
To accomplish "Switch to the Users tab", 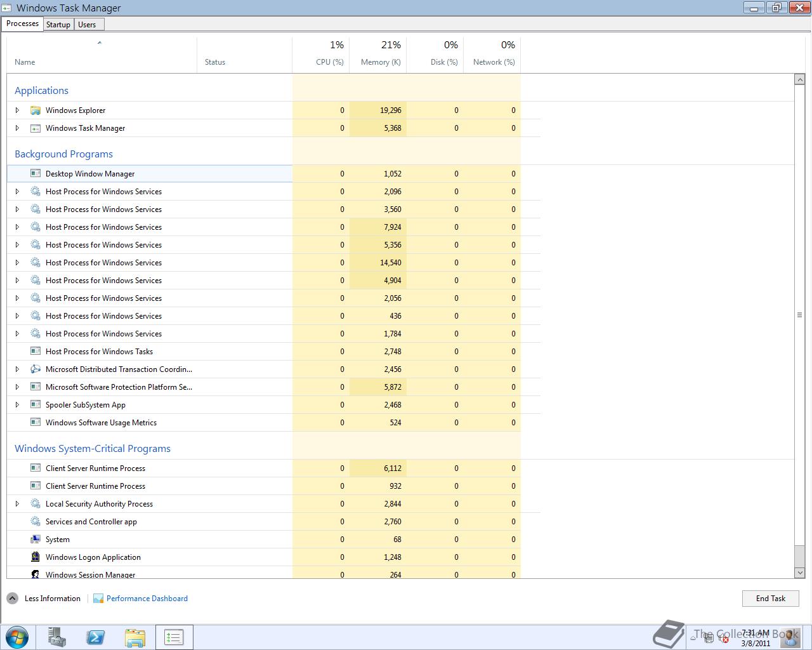I will pyautogui.click(x=88, y=25).
